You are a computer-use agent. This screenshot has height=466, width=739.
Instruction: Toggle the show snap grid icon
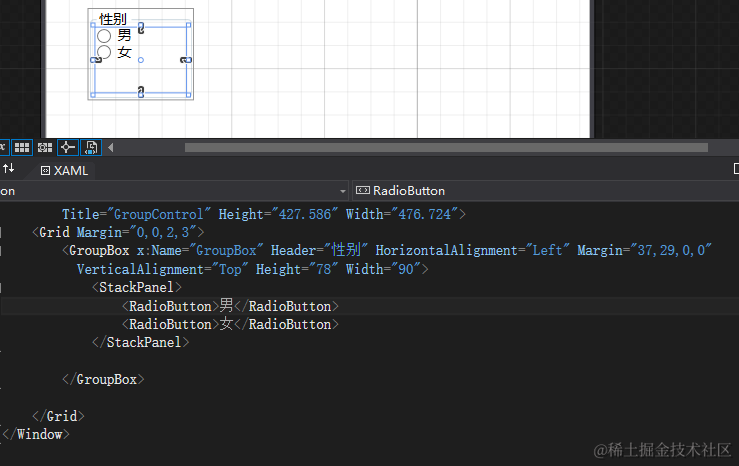pos(22,147)
